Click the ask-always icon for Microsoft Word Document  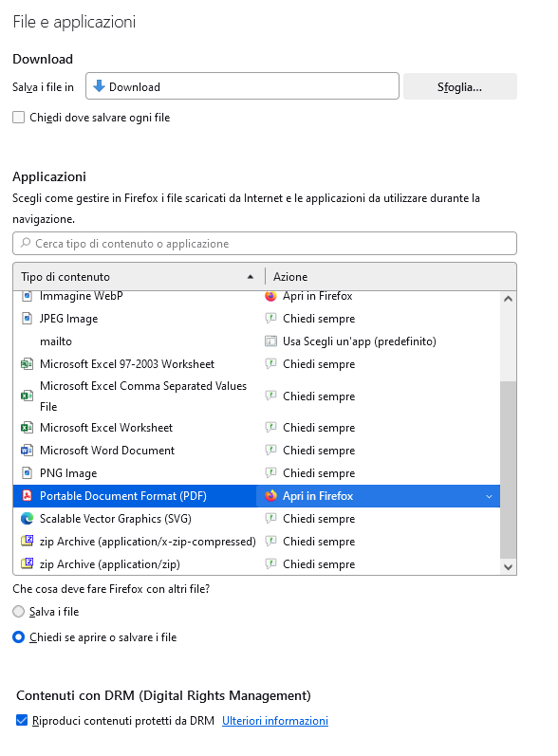271,450
